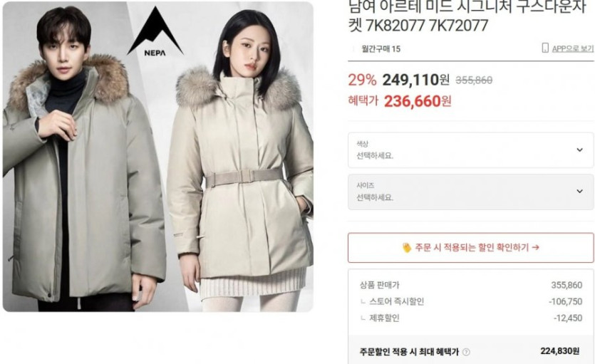595x364 pixels.
Task: Click the 사이즈 dropdown chevron
Action: point(579,192)
